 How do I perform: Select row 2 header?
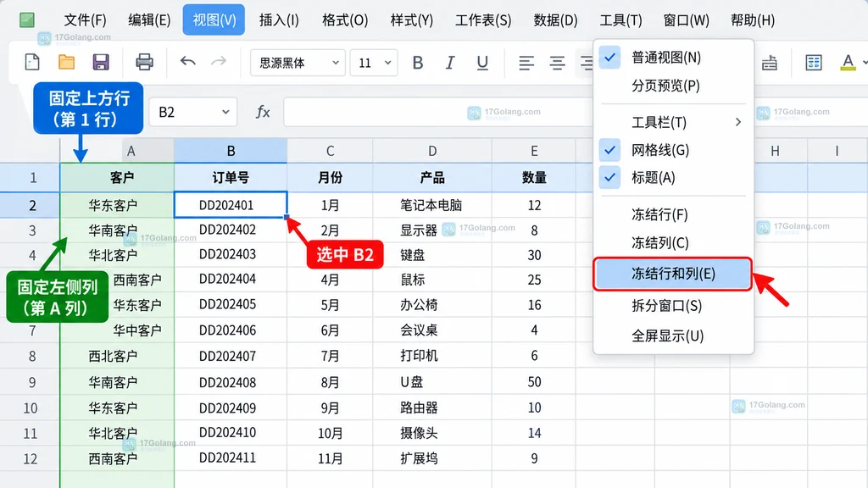click(31, 205)
